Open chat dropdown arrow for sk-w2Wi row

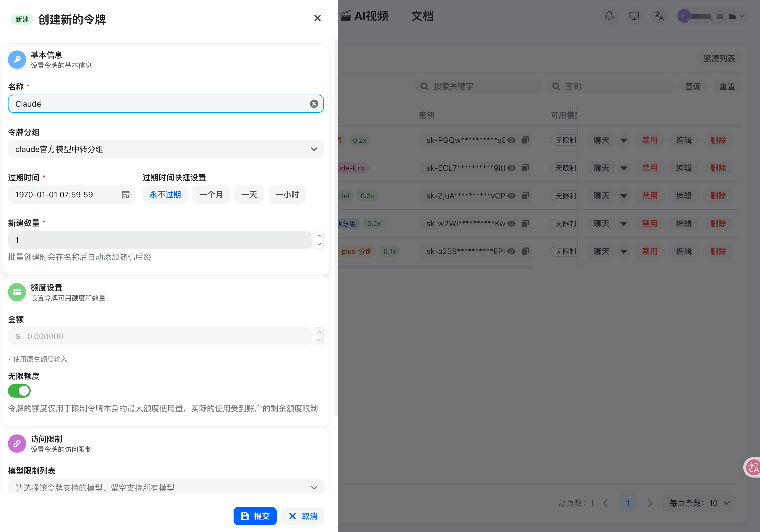(623, 224)
